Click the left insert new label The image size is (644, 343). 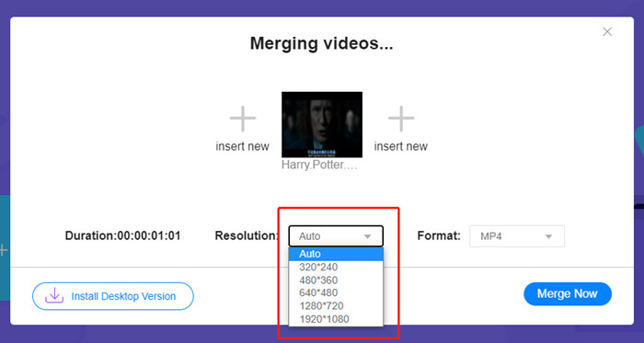click(x=242, y=146)
